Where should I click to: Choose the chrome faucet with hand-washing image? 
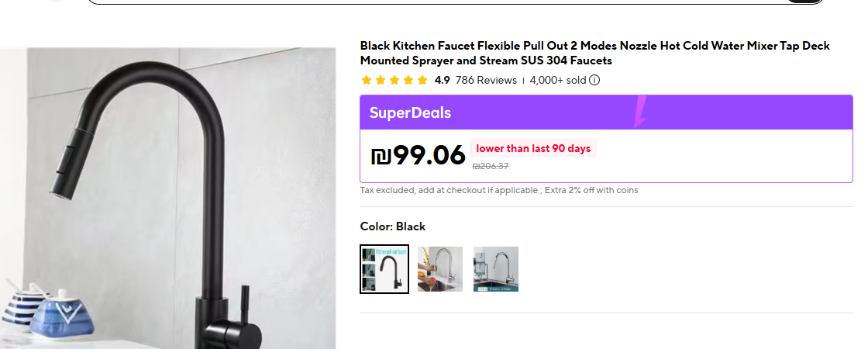[x=440, y=269]
